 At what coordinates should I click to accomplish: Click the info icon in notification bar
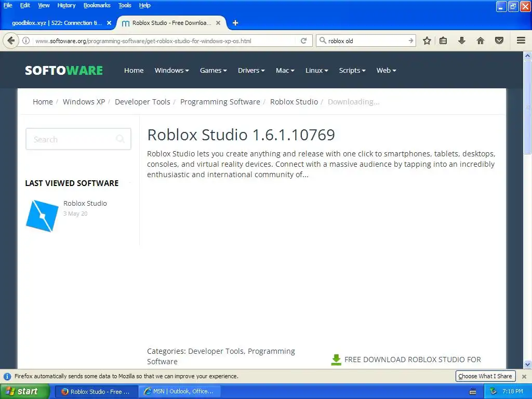click(x=7, y=376)
